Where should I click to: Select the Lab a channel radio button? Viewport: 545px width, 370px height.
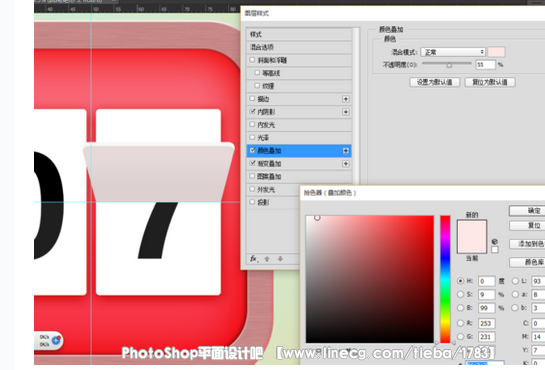[x=515, y=294]
